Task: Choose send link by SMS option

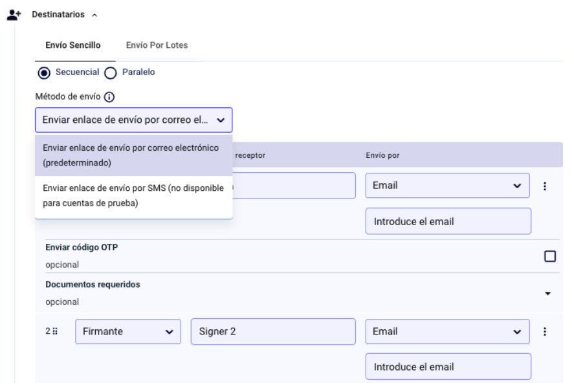Action: point(133,194)
